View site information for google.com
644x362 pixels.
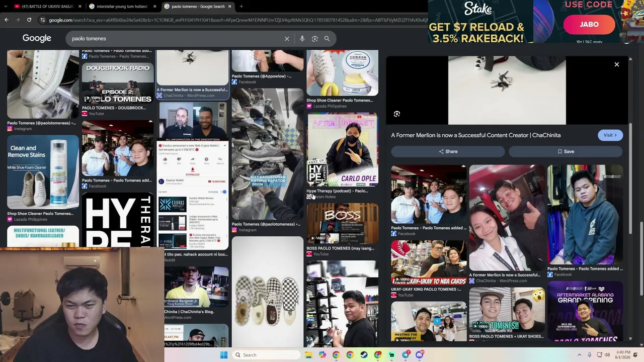click(42, 20)
